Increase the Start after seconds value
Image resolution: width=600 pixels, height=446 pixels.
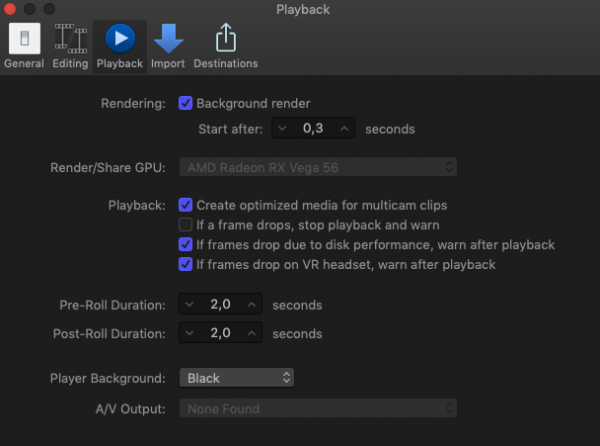tap(344, 129)
